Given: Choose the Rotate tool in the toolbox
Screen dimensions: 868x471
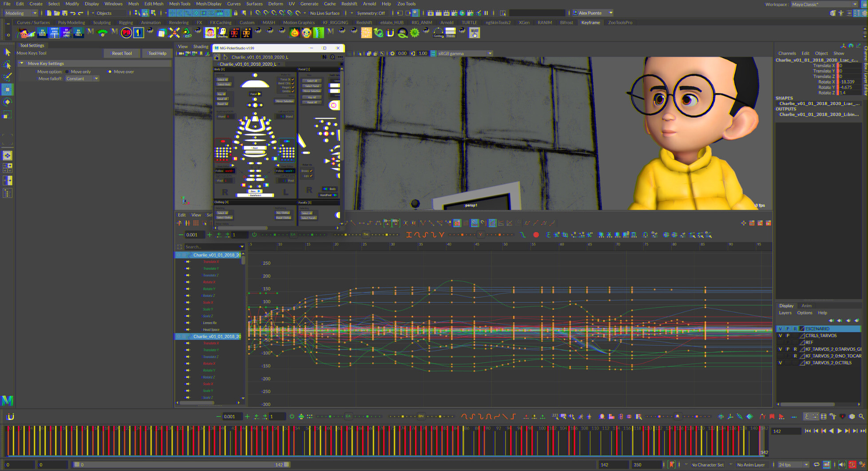Looking at the screenshot, I should tap(7, 102).
